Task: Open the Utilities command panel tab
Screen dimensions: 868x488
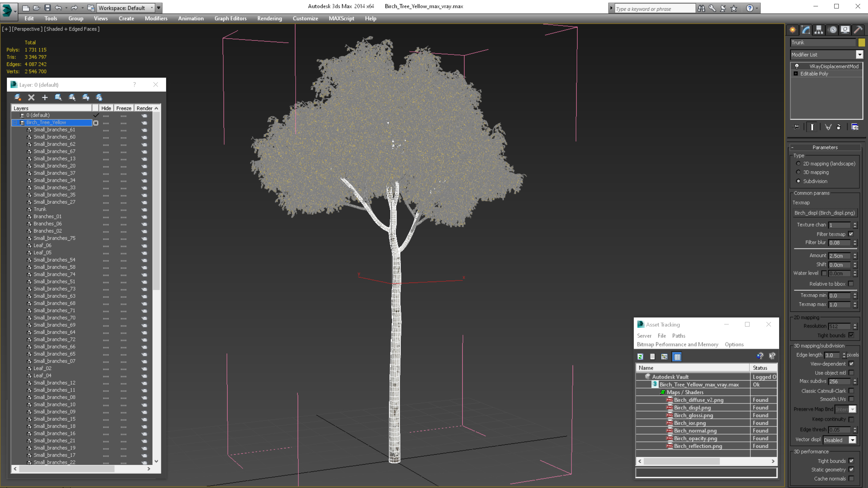Action: pos(858,30)
